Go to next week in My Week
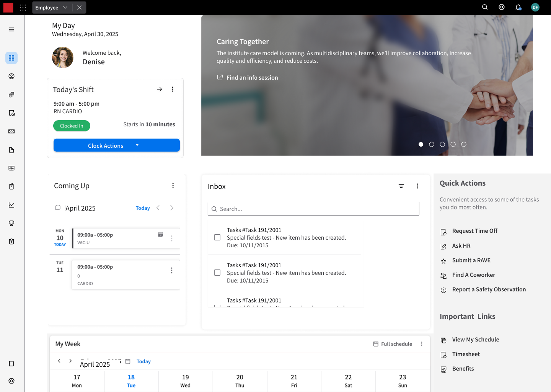Screen dimensions: 551x392 tap(70, 361)
